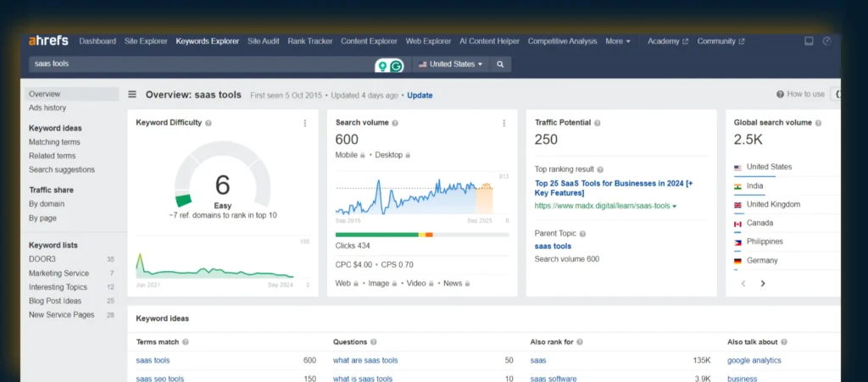Select Matching terms in the sidebar

pyautogui.click(x=54, y=142)
